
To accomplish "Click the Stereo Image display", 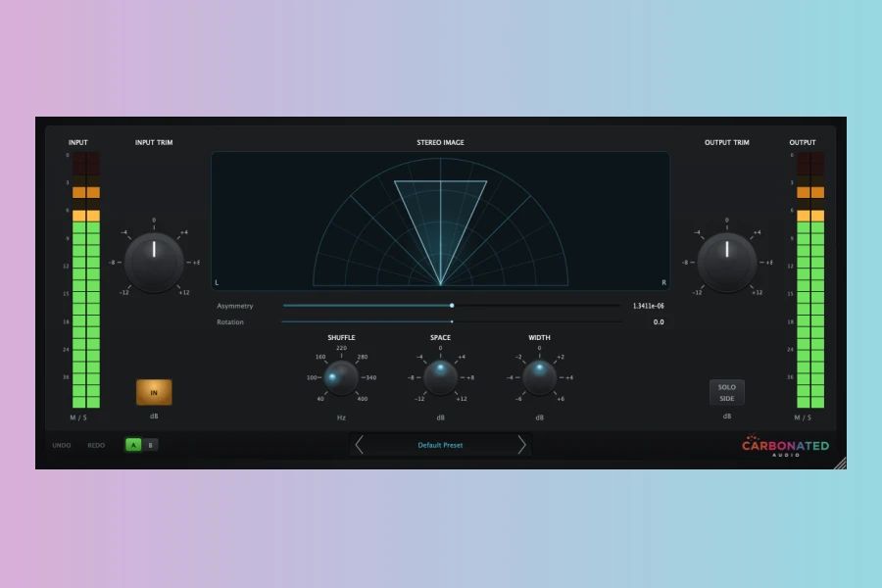I will point(440,220).
